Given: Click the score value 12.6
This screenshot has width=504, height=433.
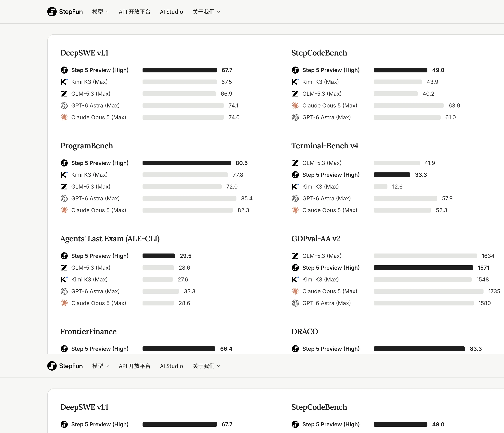Looking at the screenshot, I should pyautogui.click(x=397, y=186).
